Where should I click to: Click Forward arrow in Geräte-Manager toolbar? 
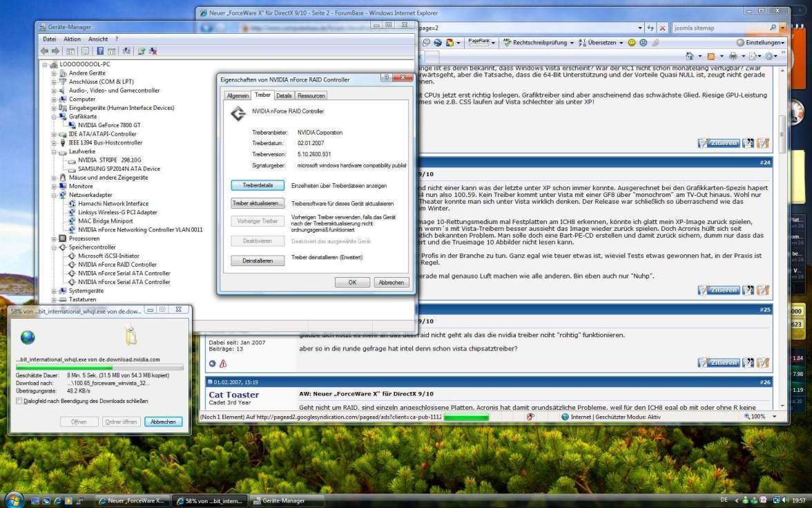55,51
